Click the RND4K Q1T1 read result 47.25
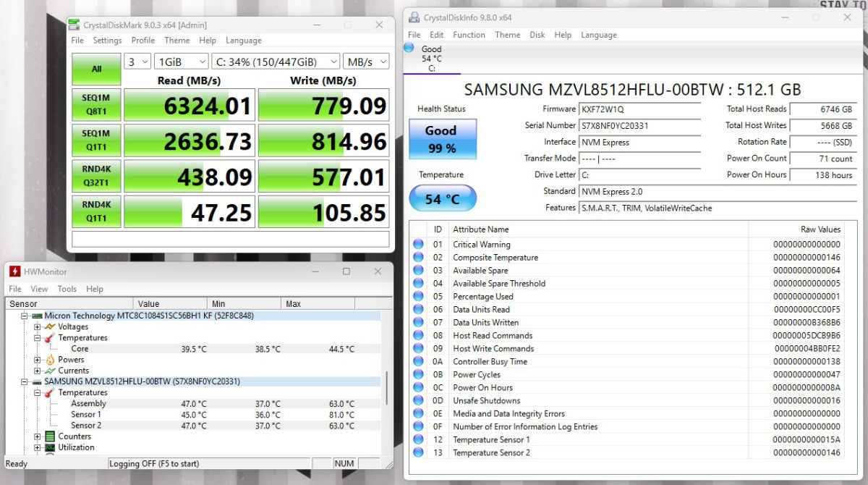 point(190,211)
